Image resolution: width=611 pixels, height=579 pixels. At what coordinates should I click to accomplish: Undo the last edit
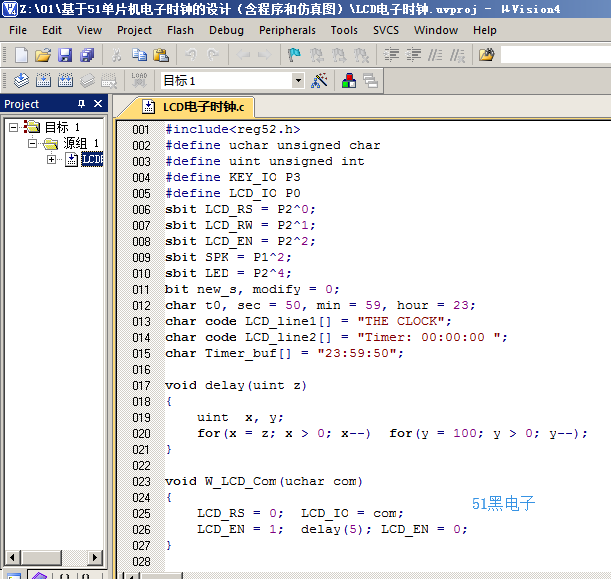pyautogui.click(x=191, y=55)
